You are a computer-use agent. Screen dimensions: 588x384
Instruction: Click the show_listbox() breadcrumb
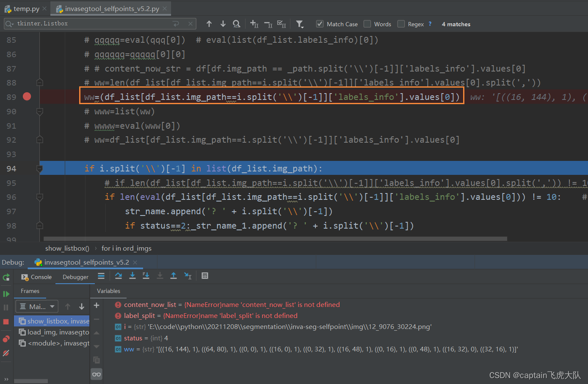(67, 248)
